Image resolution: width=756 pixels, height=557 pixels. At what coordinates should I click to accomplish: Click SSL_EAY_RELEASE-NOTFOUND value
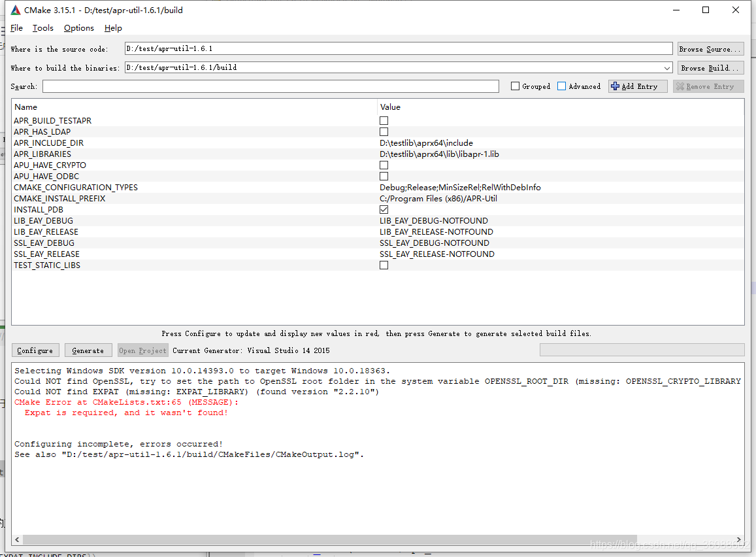[x=437, y=254]
